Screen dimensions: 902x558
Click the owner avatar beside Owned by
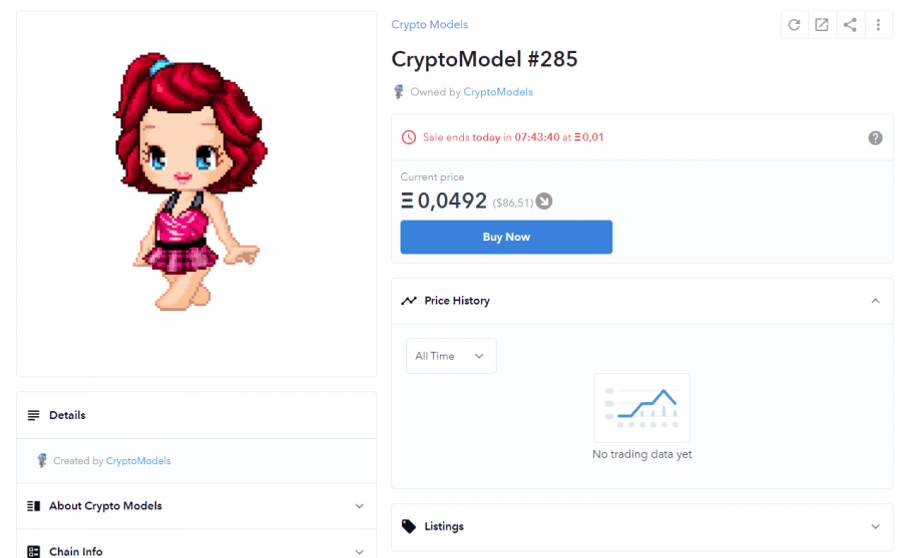coord(398,92)
